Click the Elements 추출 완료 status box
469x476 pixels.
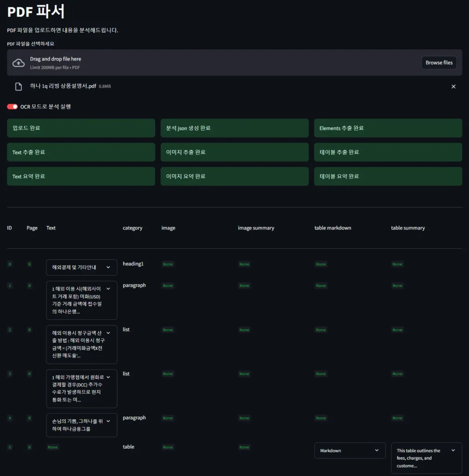[x=388, y=128]
